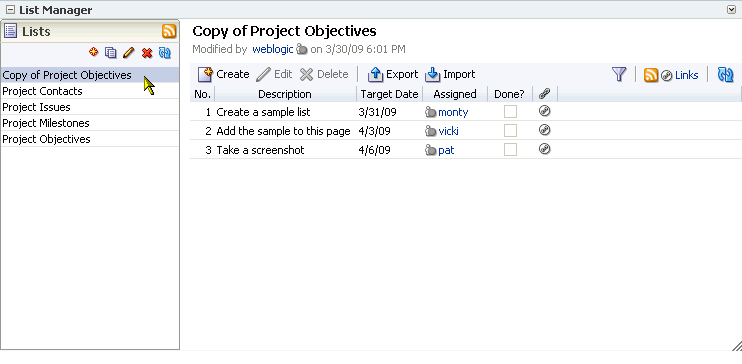Click the links column header icon

[x=544, y=94]
